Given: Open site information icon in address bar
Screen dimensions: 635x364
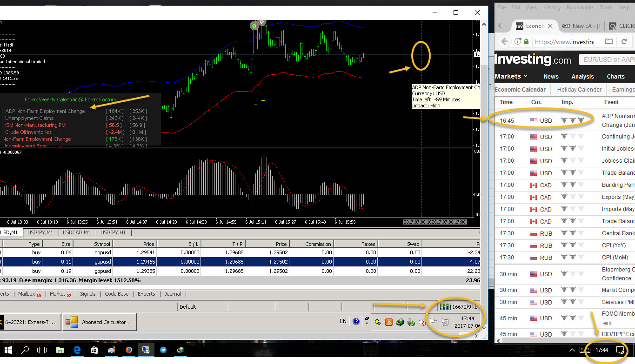Looking at the screenshot, I should (x=517, y=41).
